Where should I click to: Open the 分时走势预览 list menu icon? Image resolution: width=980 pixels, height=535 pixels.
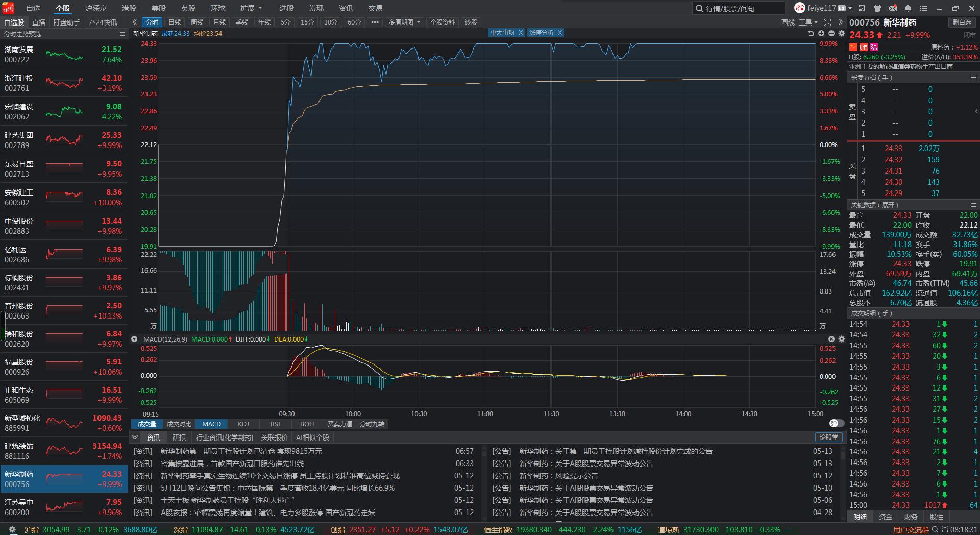pyautogui.click(x=122, y=34)
